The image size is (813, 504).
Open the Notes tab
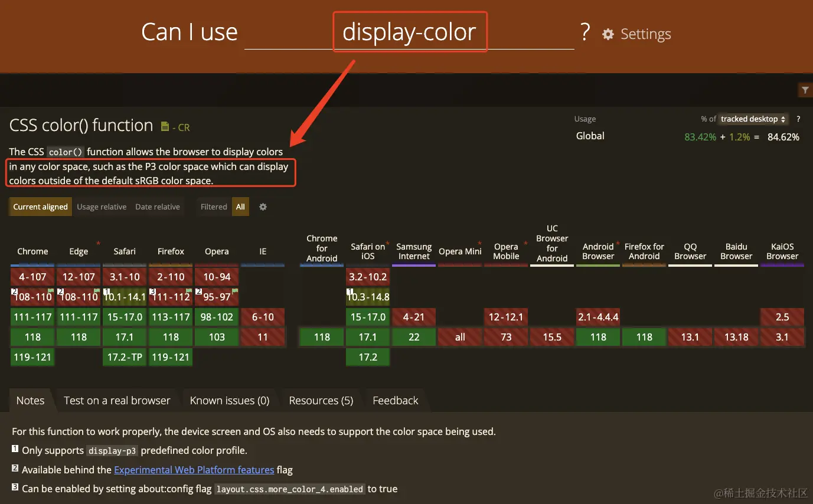click(31, 400)
